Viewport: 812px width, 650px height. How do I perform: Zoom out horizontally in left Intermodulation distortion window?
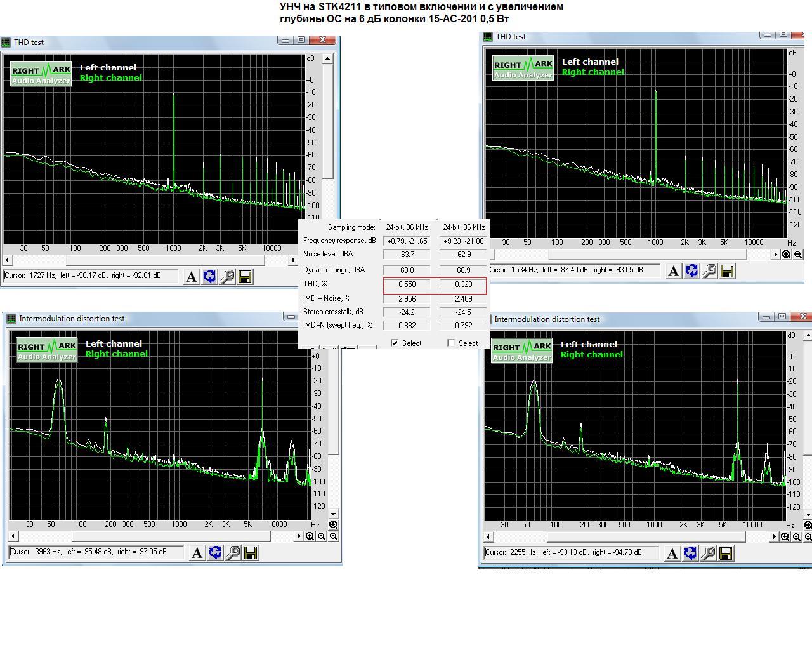pos(322,536)
